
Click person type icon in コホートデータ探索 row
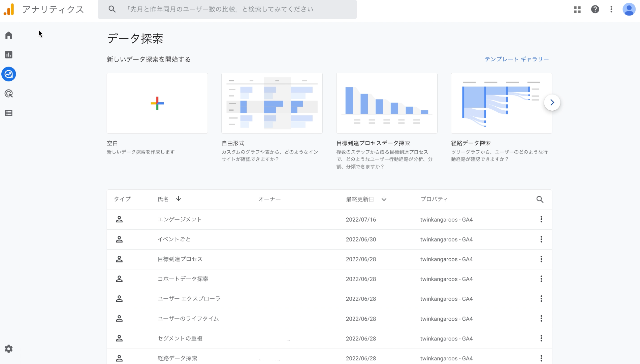click(x=119, y=279)
